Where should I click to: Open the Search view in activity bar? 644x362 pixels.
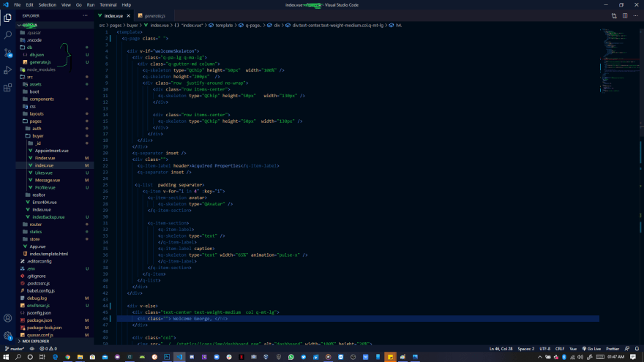(7, 35)
